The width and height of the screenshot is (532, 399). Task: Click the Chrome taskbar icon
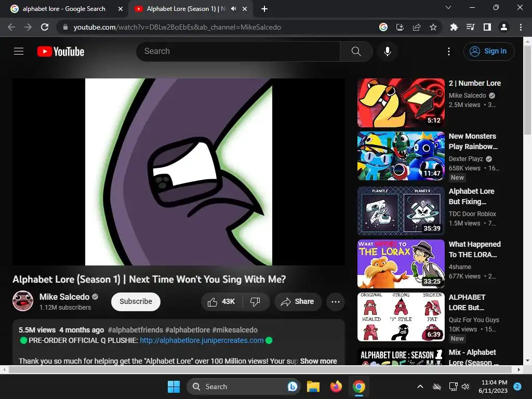pyautogui.click(x=358, y=387)
